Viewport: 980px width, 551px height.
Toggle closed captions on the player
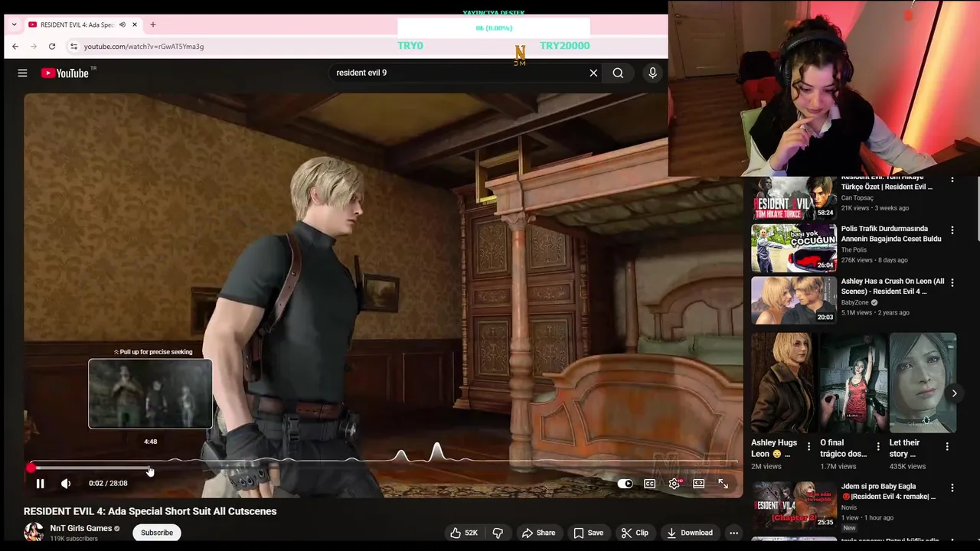click(650, 484)
